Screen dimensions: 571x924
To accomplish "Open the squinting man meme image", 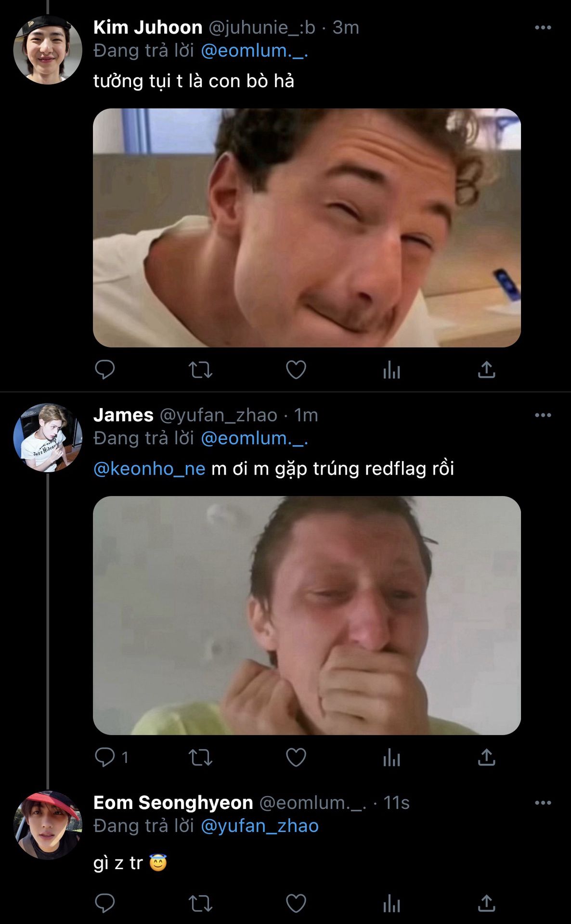I will (307, 228).
